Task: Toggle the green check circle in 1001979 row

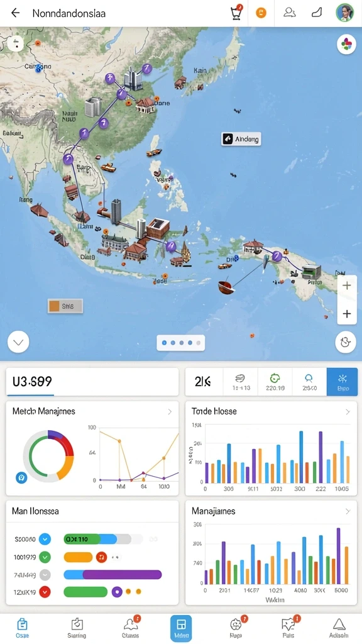Action: point(45,557)
